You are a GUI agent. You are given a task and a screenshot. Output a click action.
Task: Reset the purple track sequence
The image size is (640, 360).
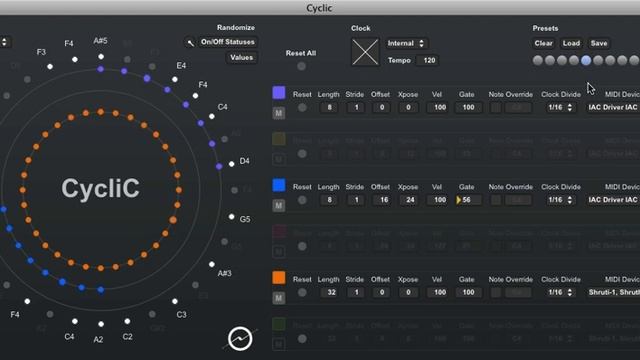302,108
